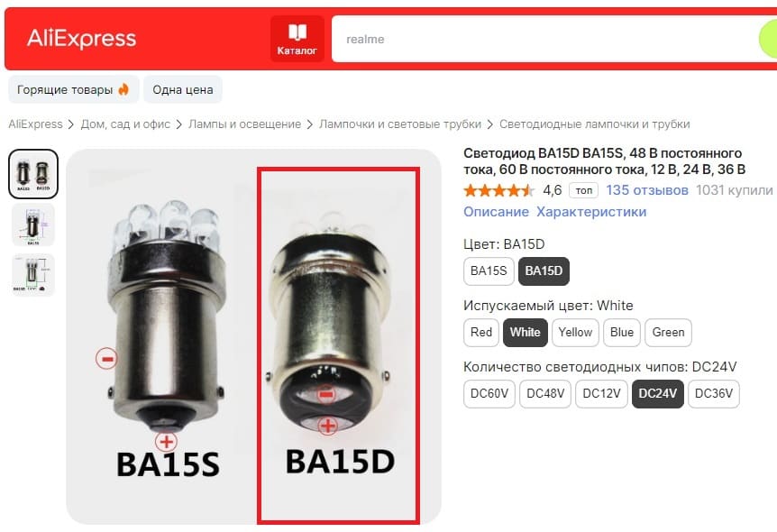777x532 pixels.
Task: Pick the DC60V voltage option
Action: click(x=489, y=394)
